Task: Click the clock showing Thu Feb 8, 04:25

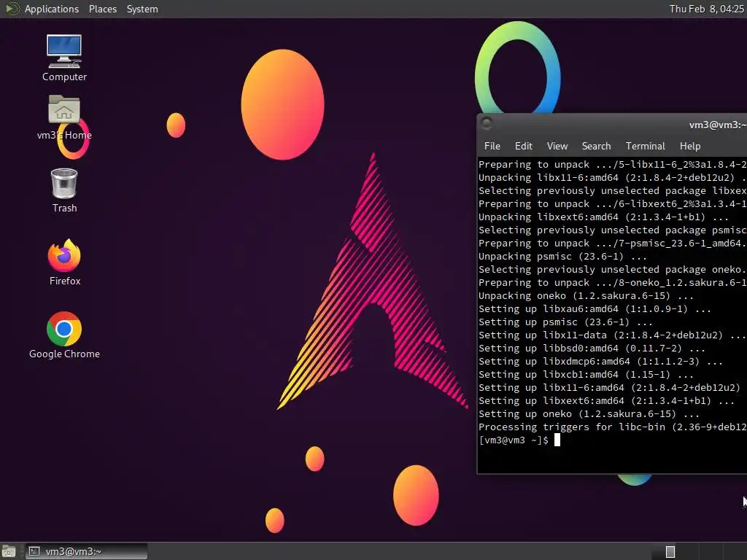Action: (x=706, y=9)
